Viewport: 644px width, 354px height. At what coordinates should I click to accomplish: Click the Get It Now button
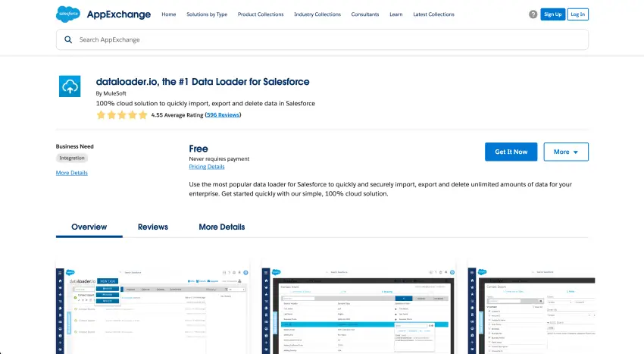pyautogui.click(x=511, y=152)
